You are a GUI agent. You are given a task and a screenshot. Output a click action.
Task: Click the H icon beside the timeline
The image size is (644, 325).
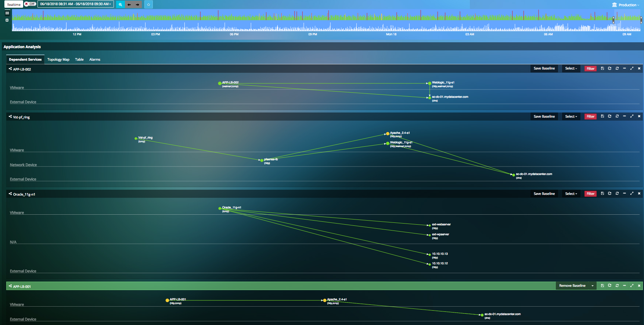[7, 20]
